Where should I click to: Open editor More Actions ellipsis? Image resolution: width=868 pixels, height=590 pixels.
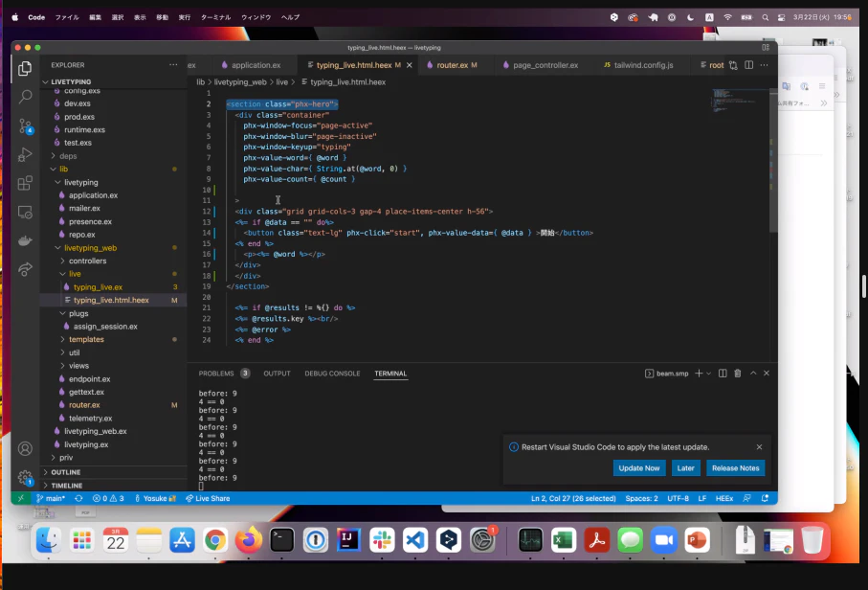[x=764, y=65]
